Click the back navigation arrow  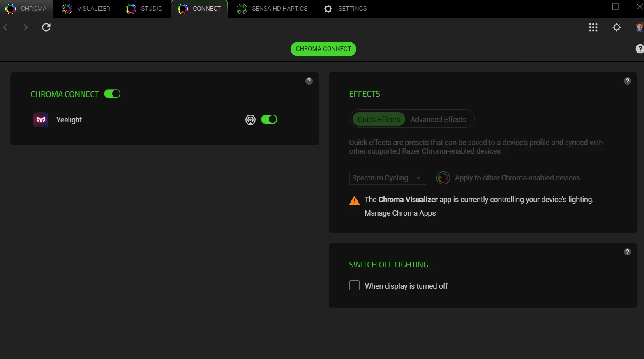(6, 27)
